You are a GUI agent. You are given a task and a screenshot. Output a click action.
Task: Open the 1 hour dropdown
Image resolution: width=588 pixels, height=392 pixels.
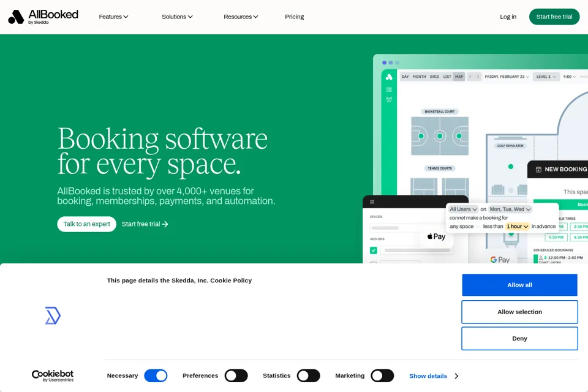pyautogui.click(x=518, y=226)
